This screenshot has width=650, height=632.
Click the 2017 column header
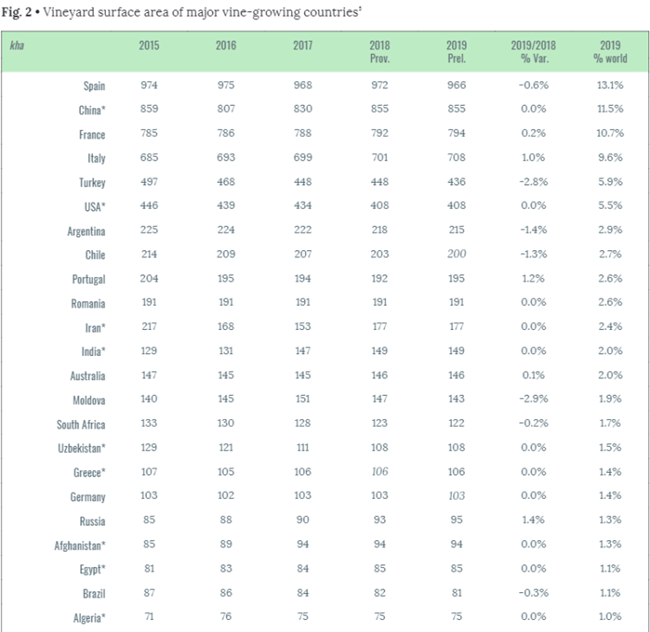[x=303, y=46]
